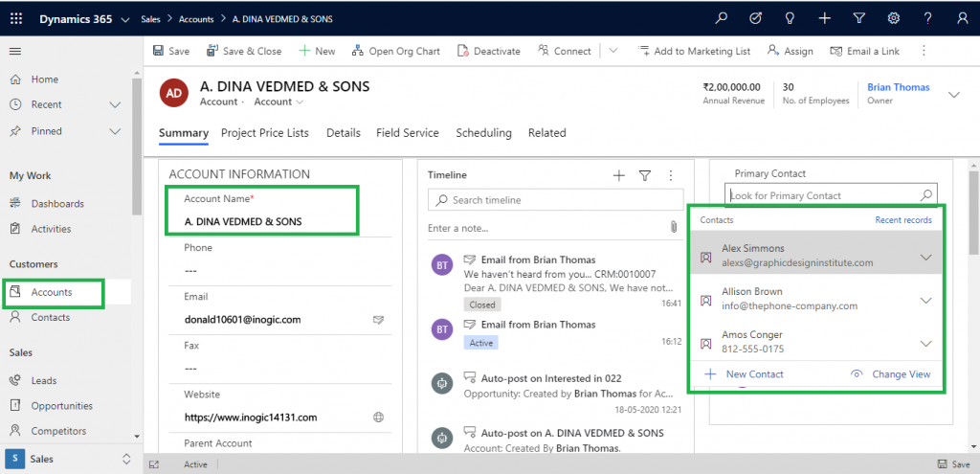
Task: Open the timeline filter icon
Action: [645, 176]
